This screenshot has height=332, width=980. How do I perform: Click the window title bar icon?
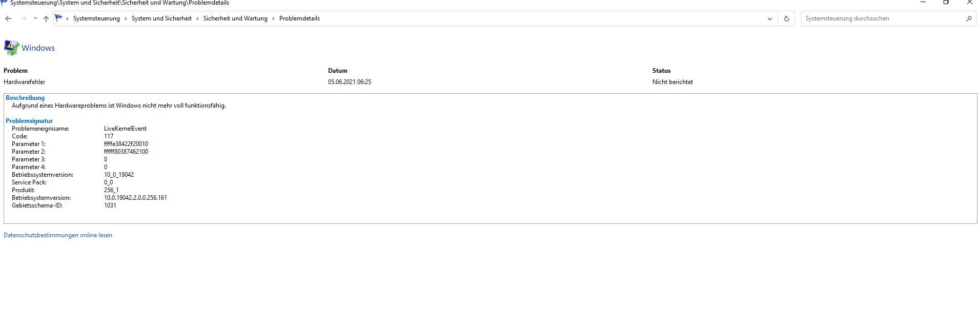(x=5, y=3)
